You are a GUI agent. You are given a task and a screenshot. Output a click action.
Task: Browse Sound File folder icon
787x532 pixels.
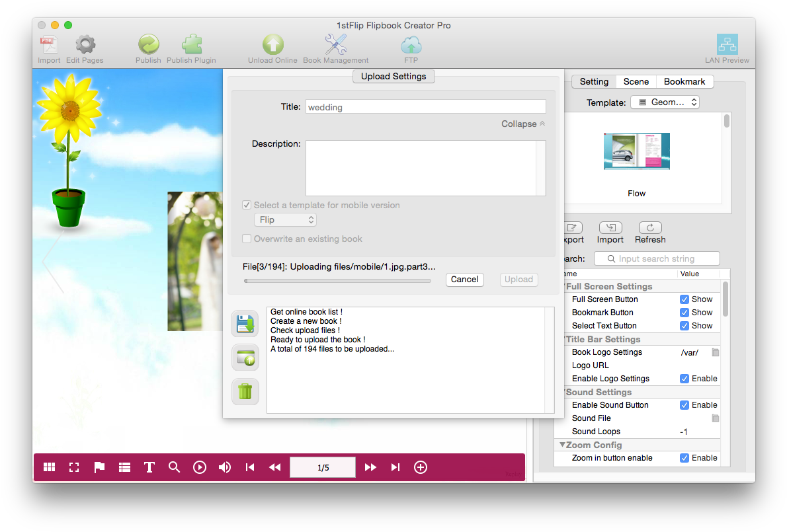tap(716, 418)
